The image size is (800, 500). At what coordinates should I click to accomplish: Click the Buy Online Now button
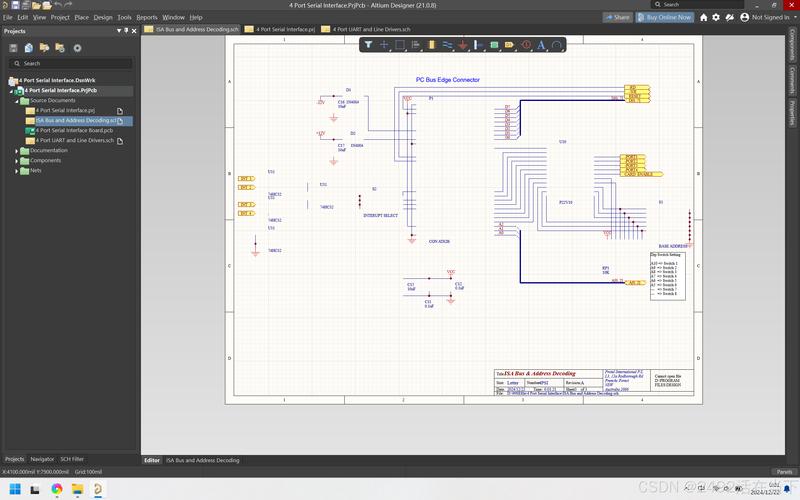665,17
